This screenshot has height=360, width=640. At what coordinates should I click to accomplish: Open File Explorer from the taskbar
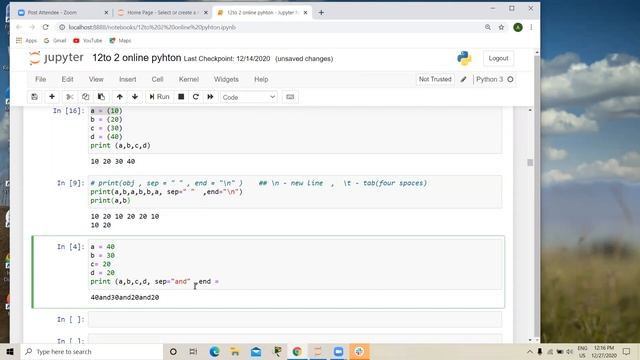(235, 351)
